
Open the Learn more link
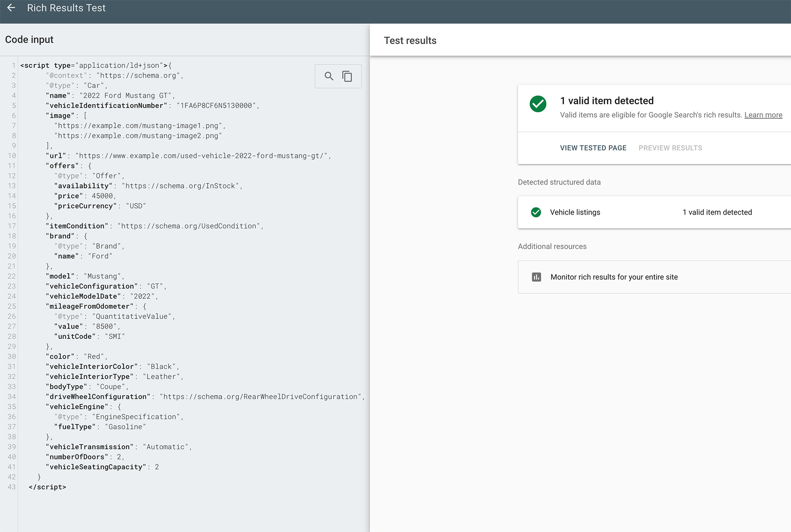click(763, 115)
